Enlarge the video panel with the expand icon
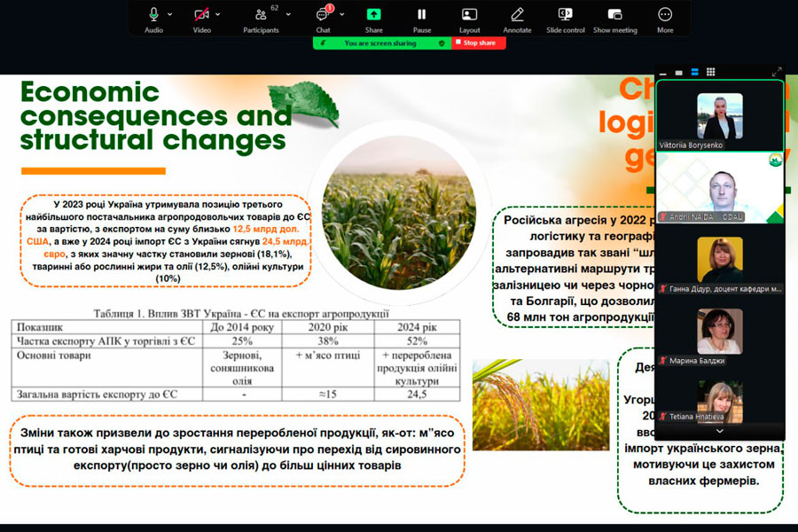The width and height of the screenshot is (798, 532). tap(777, 72)
